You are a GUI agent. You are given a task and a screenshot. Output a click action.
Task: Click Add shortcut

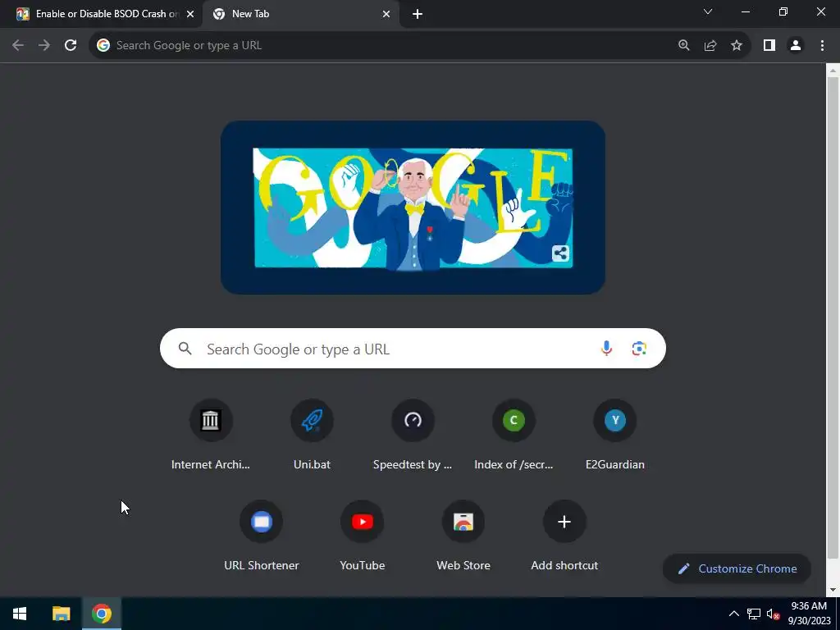click(x=564, y=536)
